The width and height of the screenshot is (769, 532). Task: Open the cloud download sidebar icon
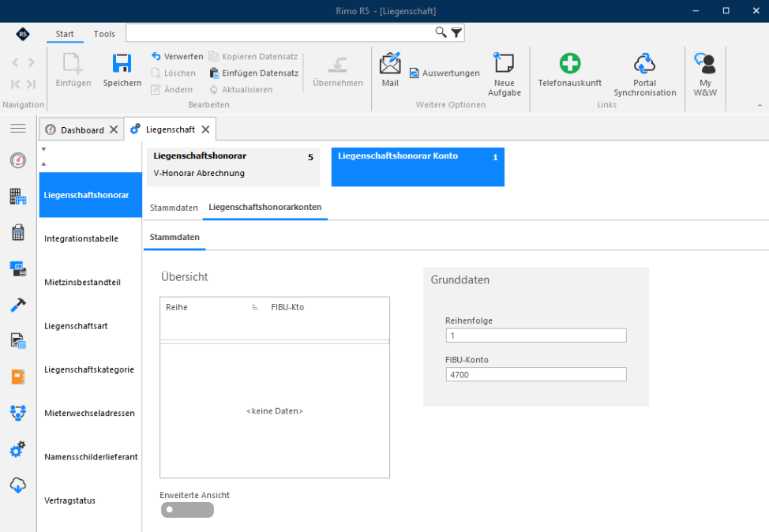pos(18,485)
